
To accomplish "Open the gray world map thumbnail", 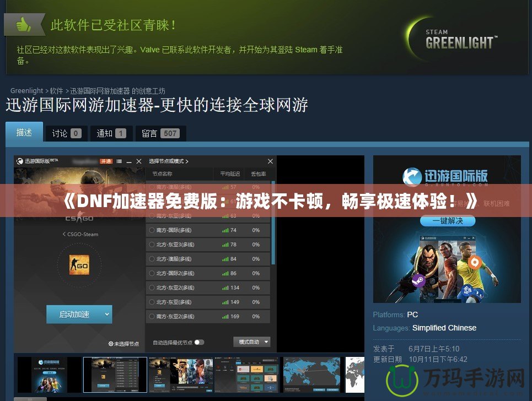I will click(x=355, y=375).
